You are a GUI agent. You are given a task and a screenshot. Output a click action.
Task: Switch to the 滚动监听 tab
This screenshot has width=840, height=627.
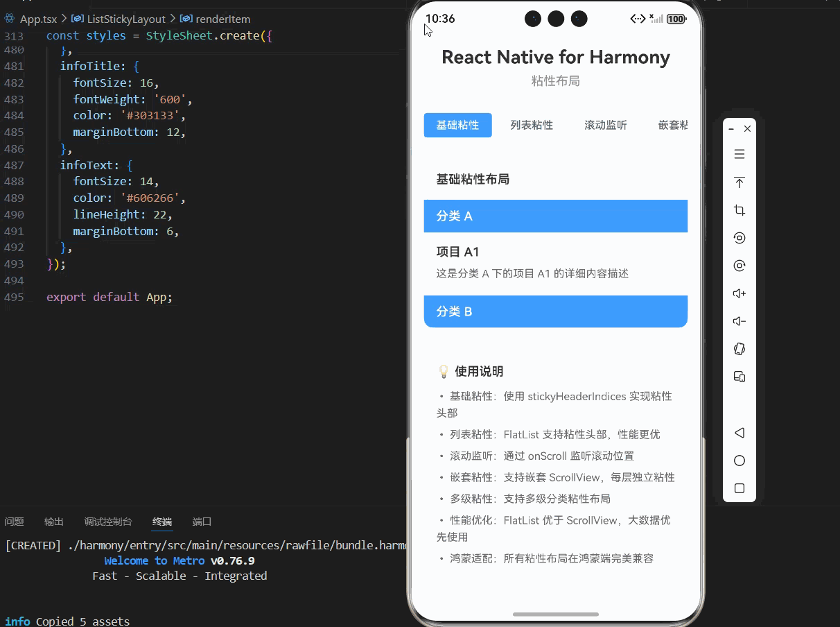point(606,126)
